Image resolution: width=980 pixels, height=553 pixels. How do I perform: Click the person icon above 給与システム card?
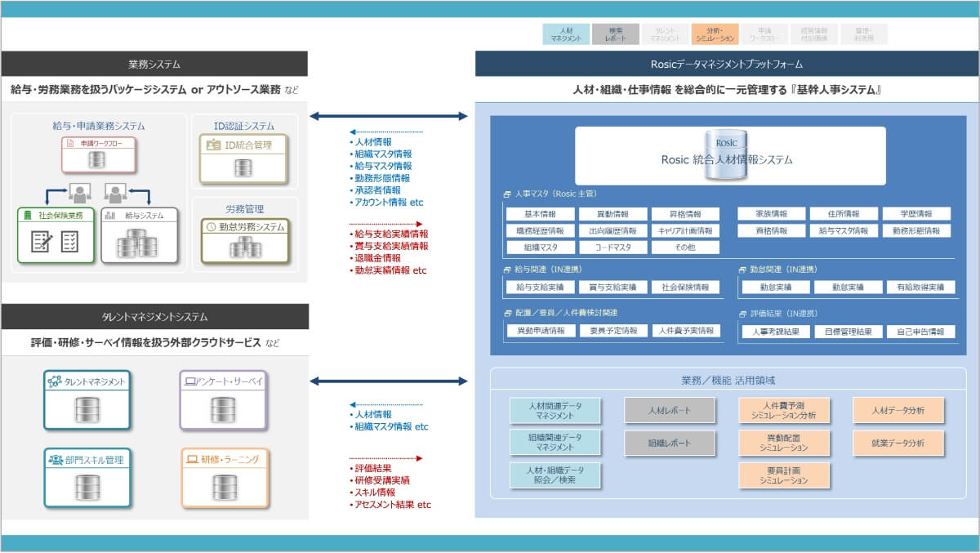tap(116, 193)
